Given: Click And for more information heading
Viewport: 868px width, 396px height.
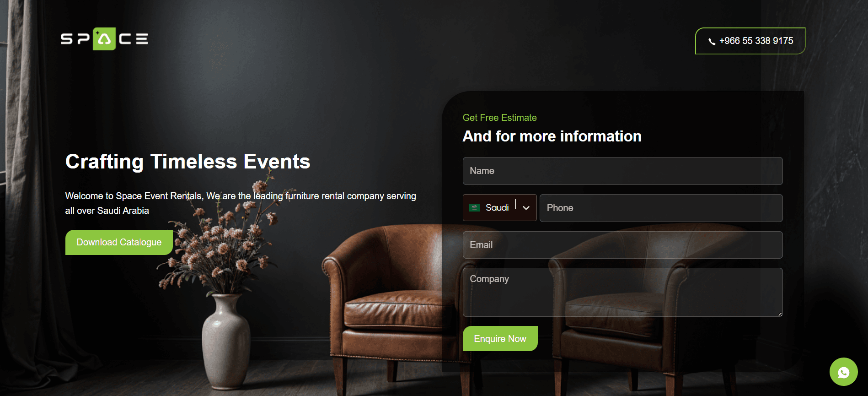Looking at the screenshot, I should [x=552, y=136].
